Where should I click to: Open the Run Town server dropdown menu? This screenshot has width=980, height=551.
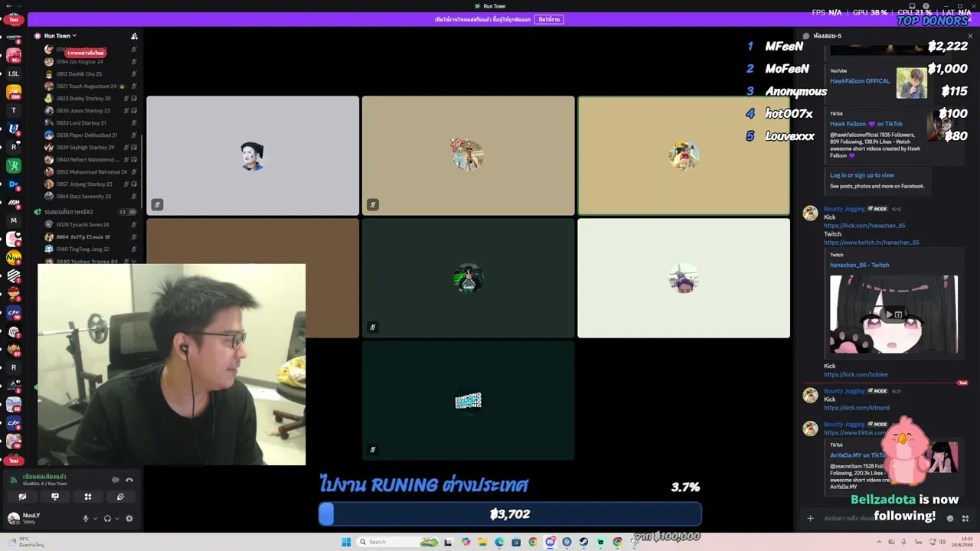point(60,36)
